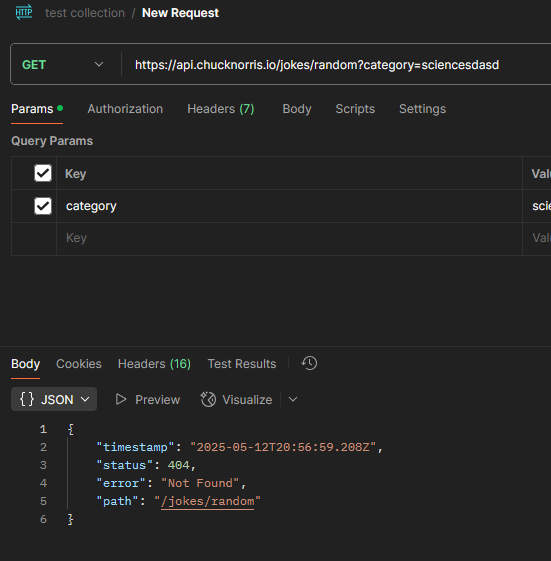Open the Settings tab

pyautogui.click(x=423, y=109)
